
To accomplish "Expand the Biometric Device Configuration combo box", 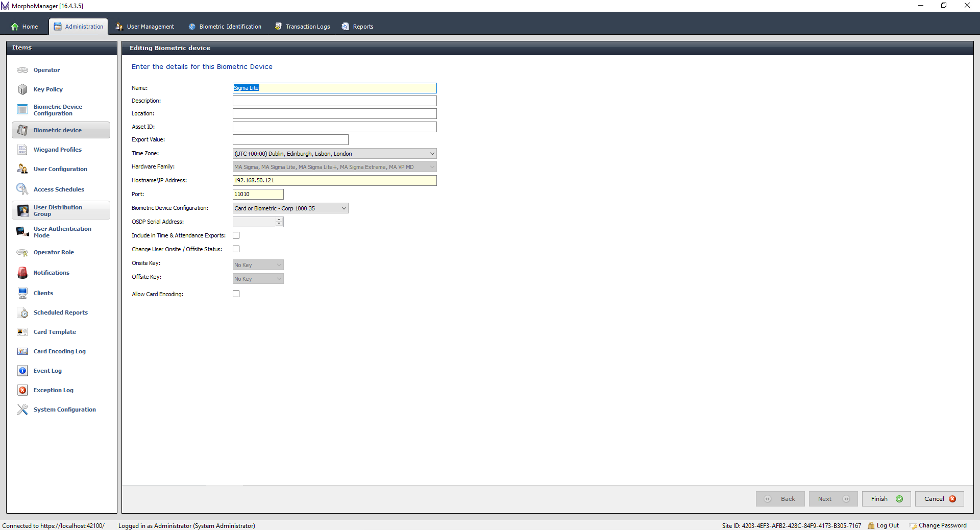I will click(x=290, y=208).
